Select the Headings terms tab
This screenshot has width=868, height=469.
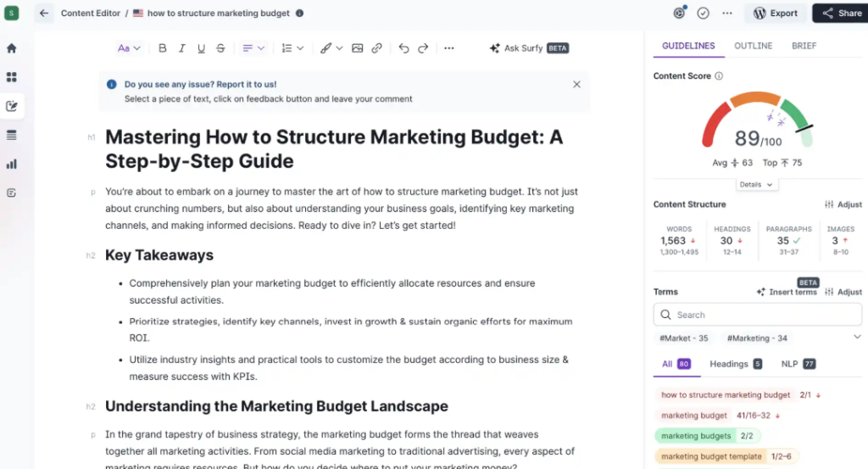(736, 364)
